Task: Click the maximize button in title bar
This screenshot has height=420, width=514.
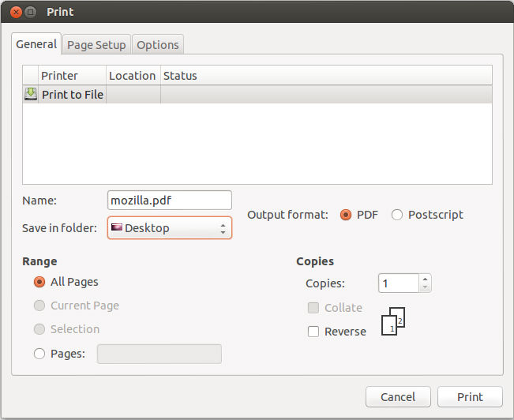Action: [x=31, y=12]
